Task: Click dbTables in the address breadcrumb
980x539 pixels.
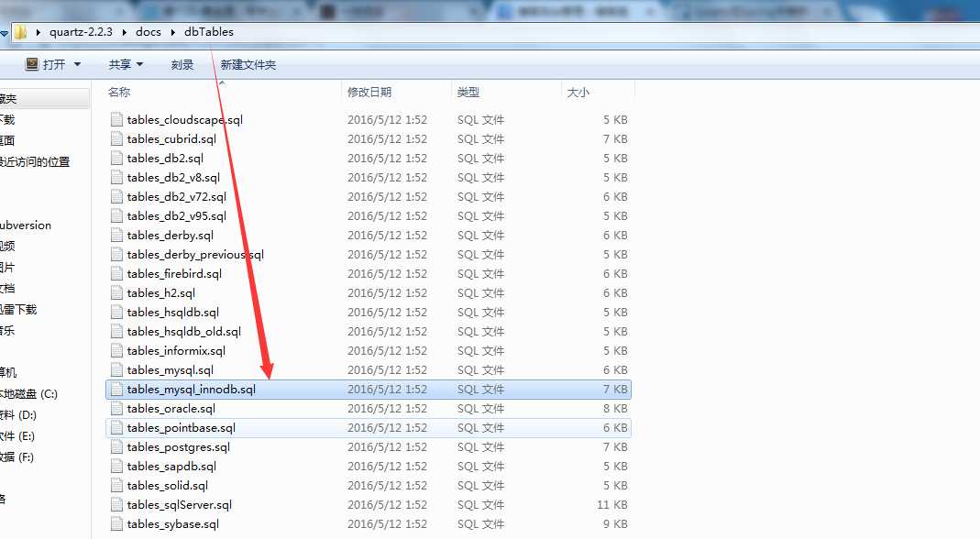Action: click(209, 32)
